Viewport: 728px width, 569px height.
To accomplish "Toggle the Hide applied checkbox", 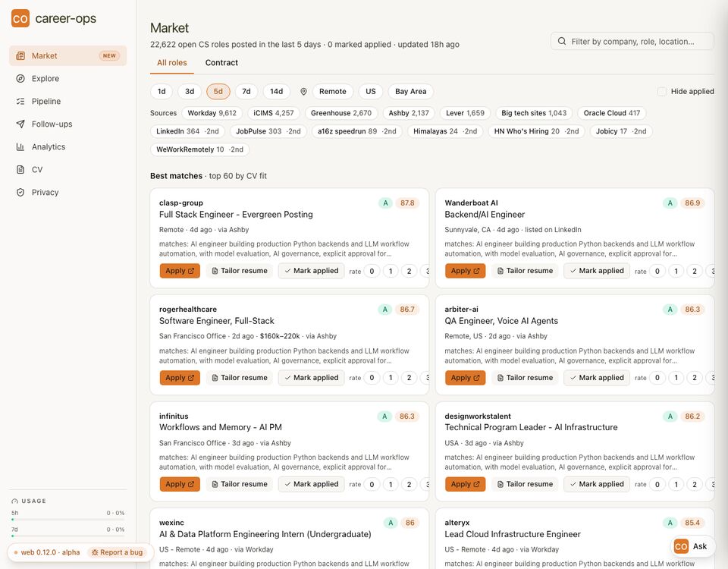I will 662,92.
